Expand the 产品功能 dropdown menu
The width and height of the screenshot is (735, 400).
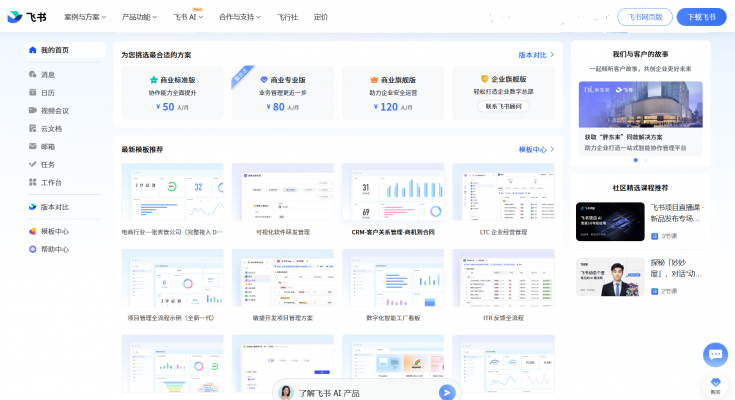(139, 17)
